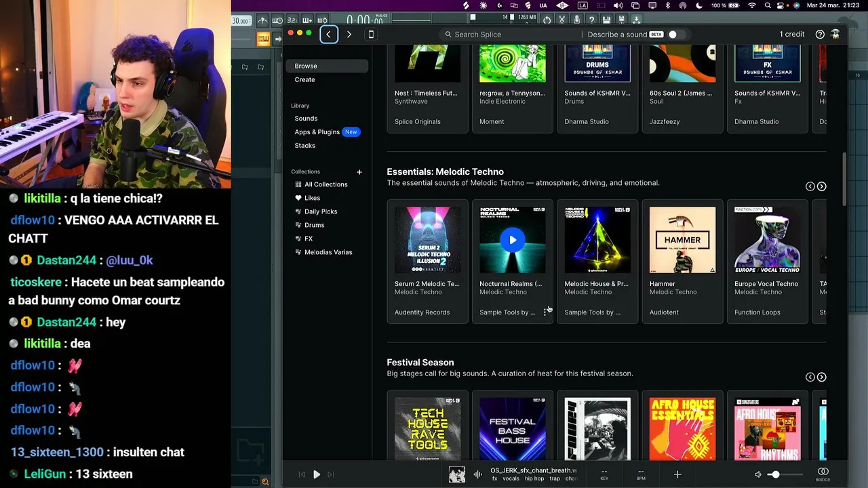Image resolution: width=868 pixels, height=488 pixels.
Task: Open the Bridge icon in player bar
Action: point(823,474)
